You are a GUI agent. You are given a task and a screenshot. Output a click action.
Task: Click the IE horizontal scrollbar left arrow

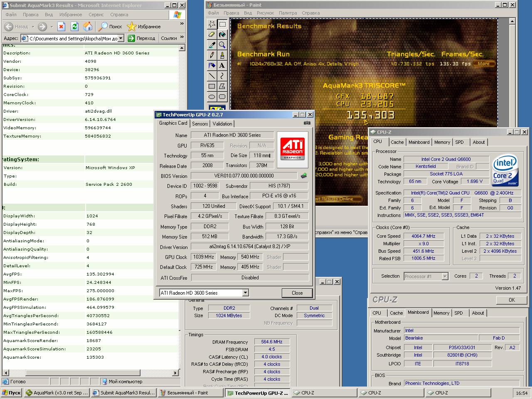[x=5, y=373]
